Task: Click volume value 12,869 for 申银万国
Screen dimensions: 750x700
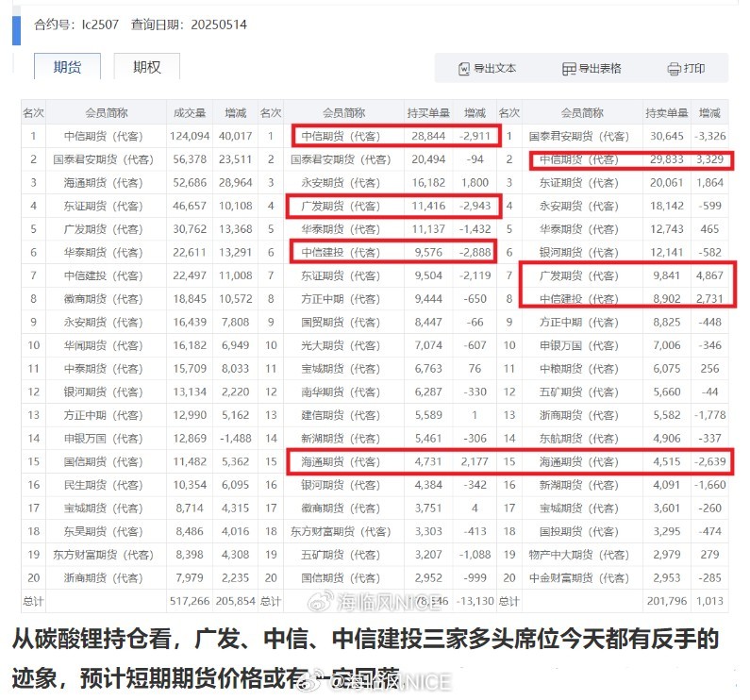Action: 190,439
